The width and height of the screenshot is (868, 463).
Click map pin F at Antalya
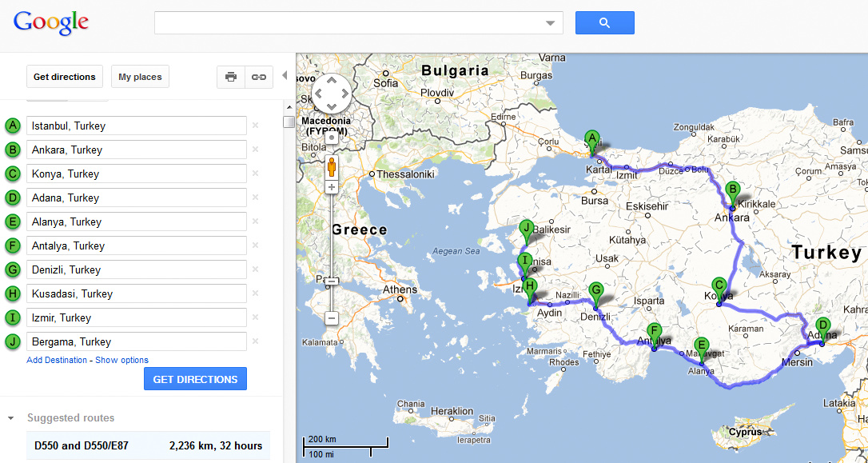coord(654,336)
